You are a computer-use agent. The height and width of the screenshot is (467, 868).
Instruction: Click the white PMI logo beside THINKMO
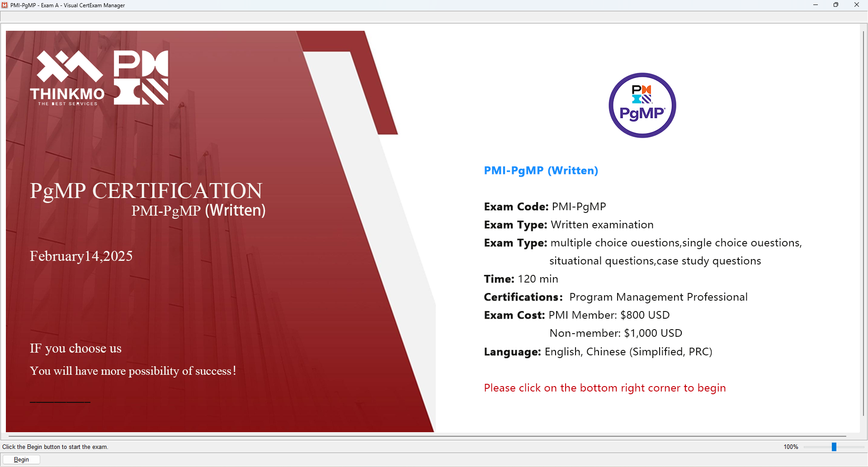tap(141, 77)
